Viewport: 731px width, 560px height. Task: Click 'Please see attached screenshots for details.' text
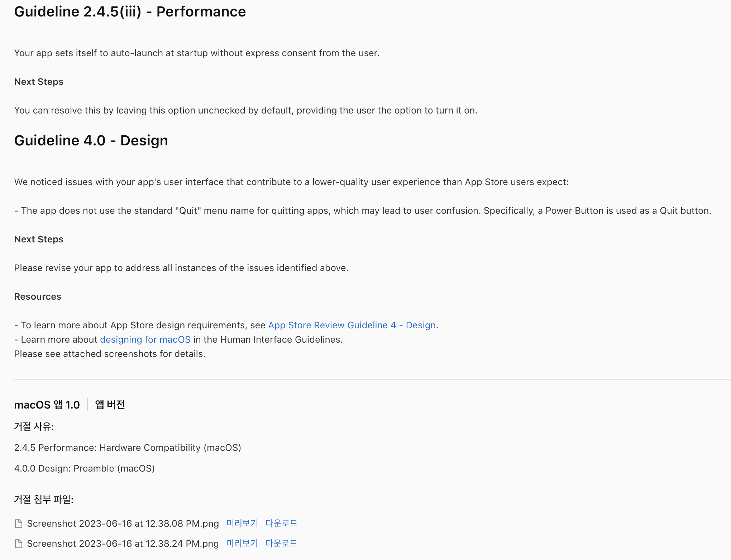110,354
